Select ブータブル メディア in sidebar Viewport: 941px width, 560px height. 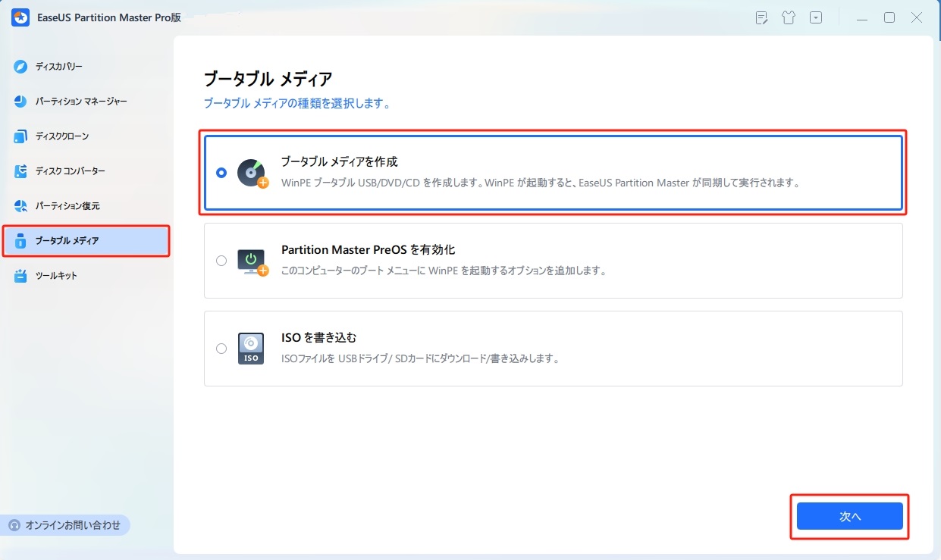tap(67, 241)
